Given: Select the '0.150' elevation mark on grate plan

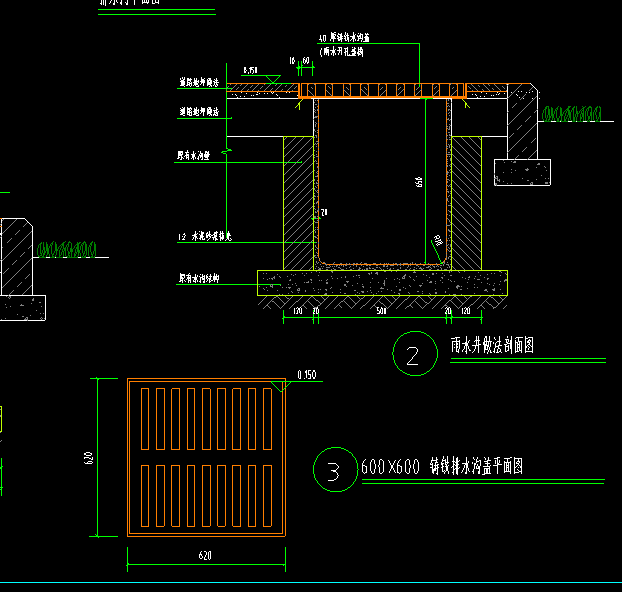Looking at the screenshot, I should (x=307, y=375).
